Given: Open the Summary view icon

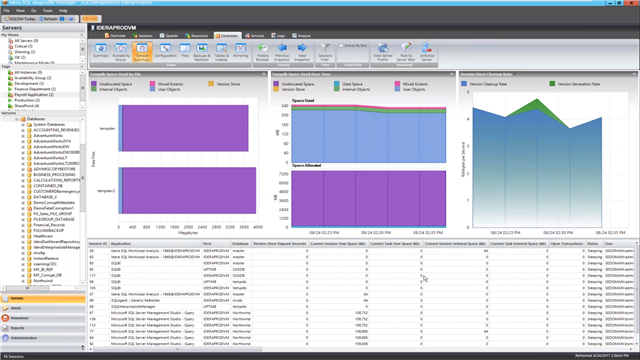Looking at the screenshot, I should [100, 51].
